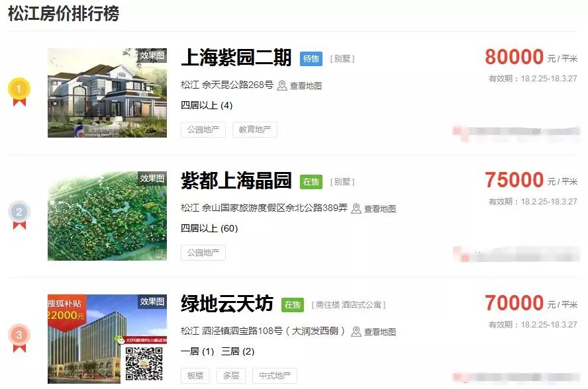Click 四居以上 (60) room type link
Image resolution: width=588 pixels, height=389 pixels.
(209, 228)
